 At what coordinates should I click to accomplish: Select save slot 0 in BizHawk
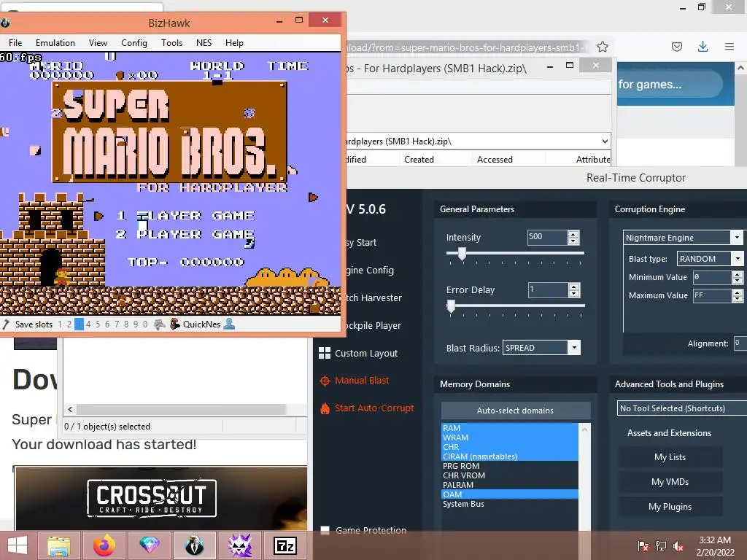[145, 324]
